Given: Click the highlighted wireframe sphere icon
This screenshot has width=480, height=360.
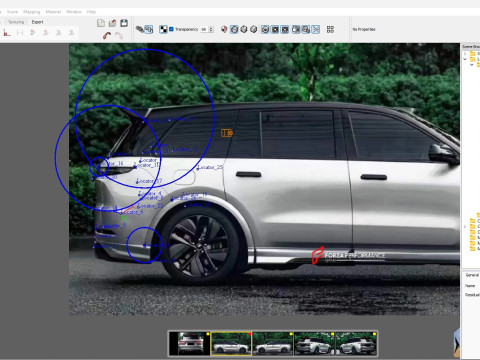Looking at the screenshot, I should tap(234, 29).
